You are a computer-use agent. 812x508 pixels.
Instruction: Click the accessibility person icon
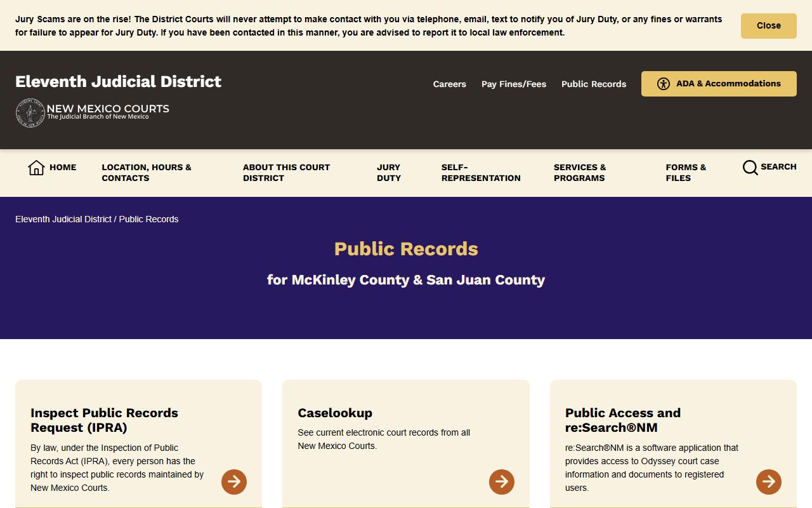pos(664,84)
